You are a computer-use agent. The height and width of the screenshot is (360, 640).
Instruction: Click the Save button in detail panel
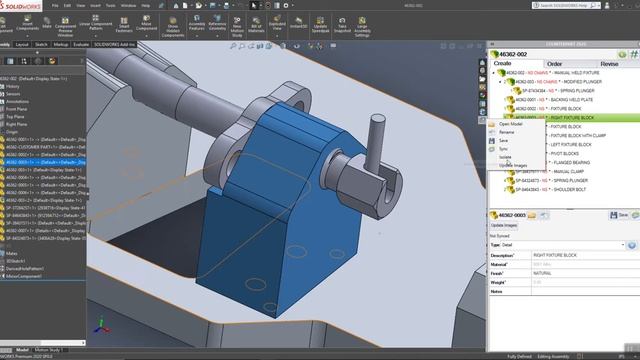[x=619, y=215]
